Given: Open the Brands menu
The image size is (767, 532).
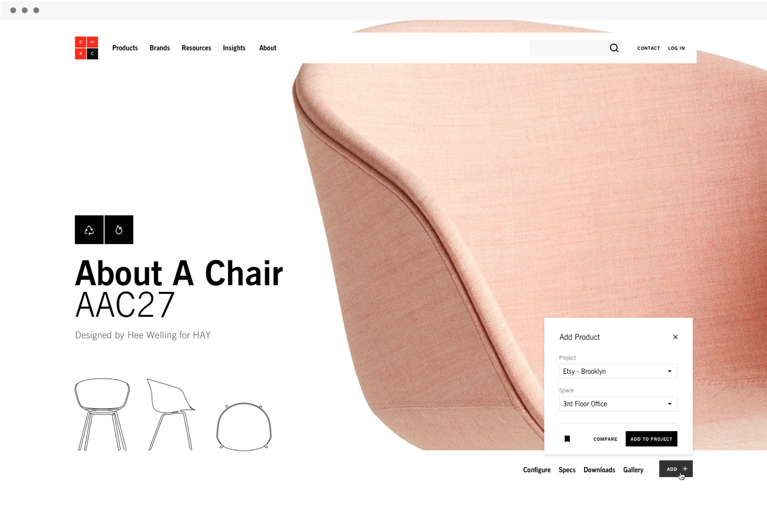Looking at the screenshot, I should pos(159,48).
